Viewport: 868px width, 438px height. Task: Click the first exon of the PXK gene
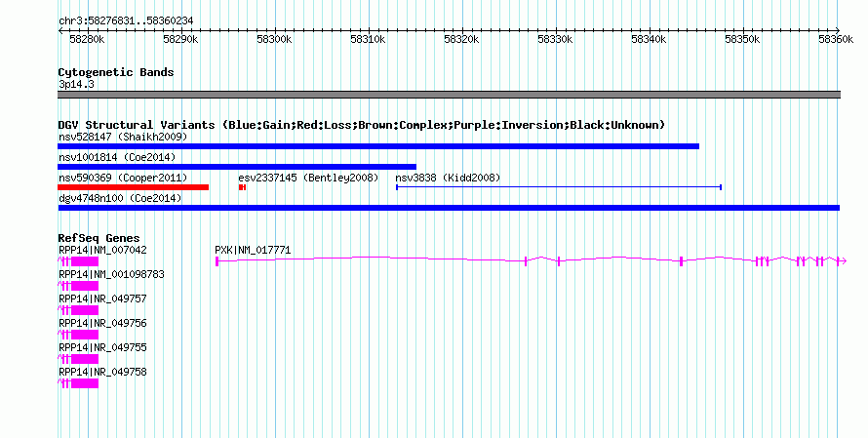(217, 261)
